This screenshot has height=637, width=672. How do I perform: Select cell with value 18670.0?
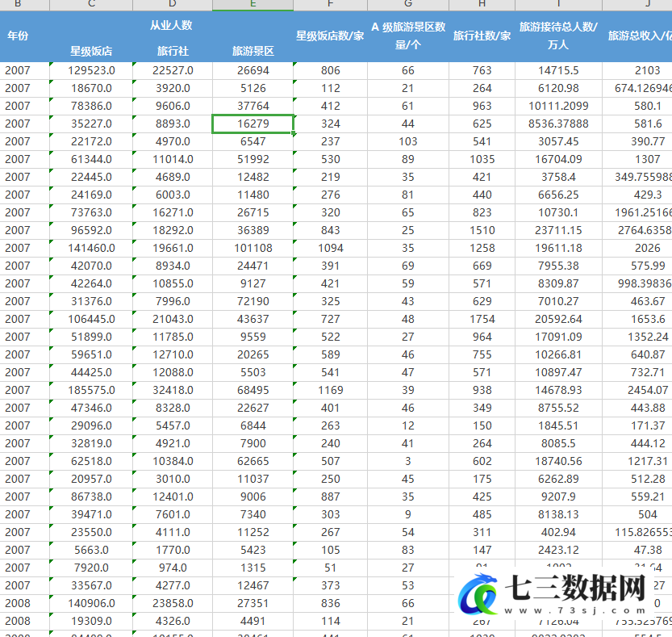click(91, 88)
